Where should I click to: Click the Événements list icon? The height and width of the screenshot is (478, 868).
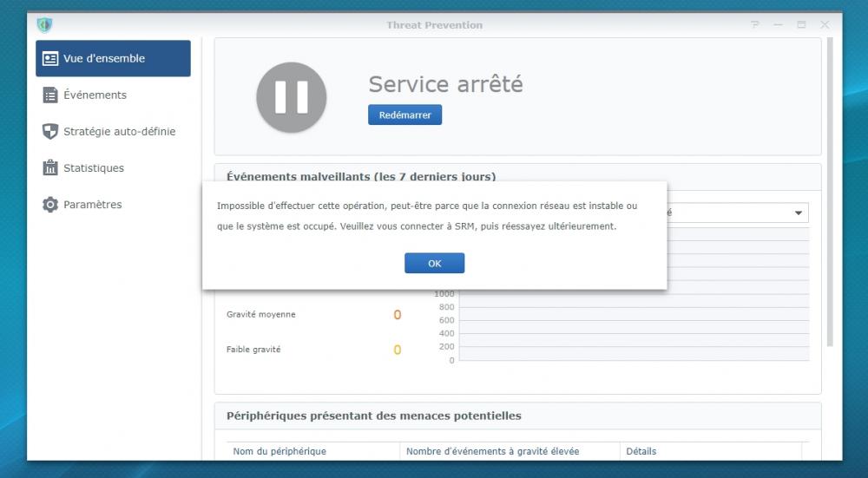tap(50, 95)
